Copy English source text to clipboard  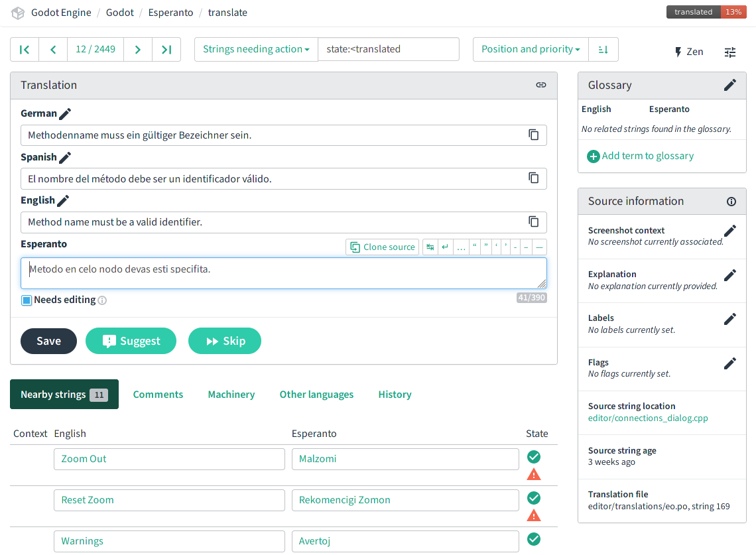[534, 222]
